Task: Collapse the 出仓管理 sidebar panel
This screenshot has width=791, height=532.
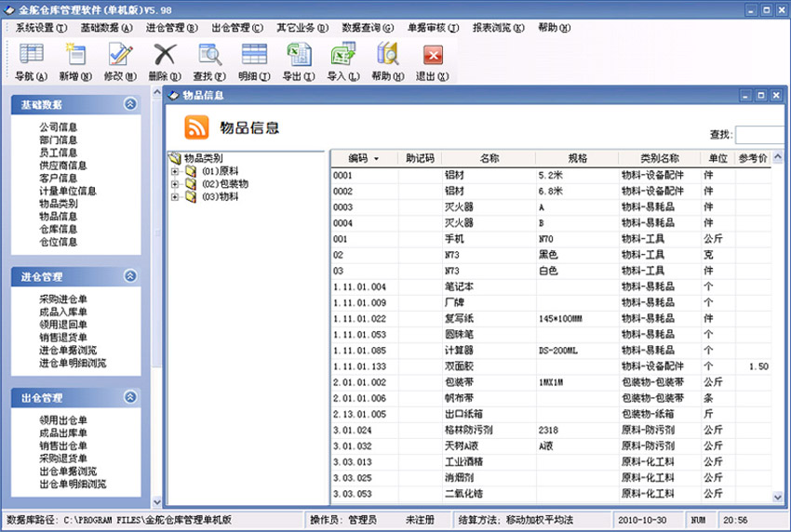Action: 130,397
